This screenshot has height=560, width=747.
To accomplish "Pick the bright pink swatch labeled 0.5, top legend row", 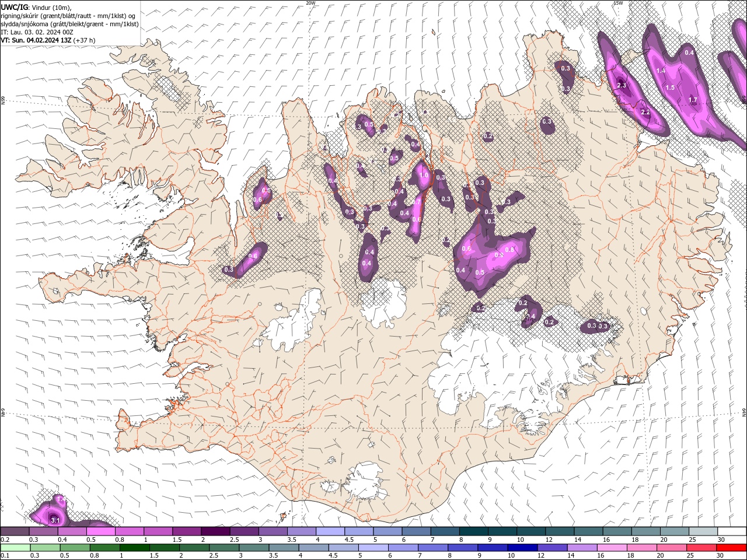I will pos(100,531).
